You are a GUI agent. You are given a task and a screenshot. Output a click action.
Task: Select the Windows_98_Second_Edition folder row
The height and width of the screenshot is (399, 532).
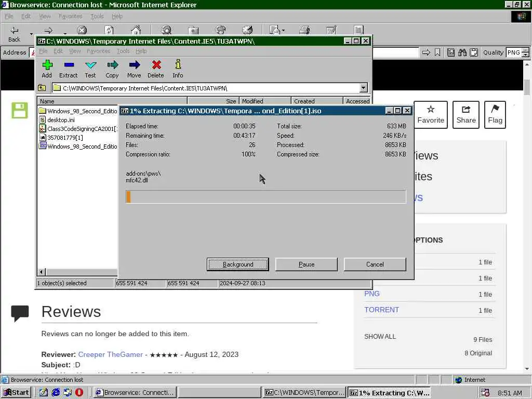[78, 111]
